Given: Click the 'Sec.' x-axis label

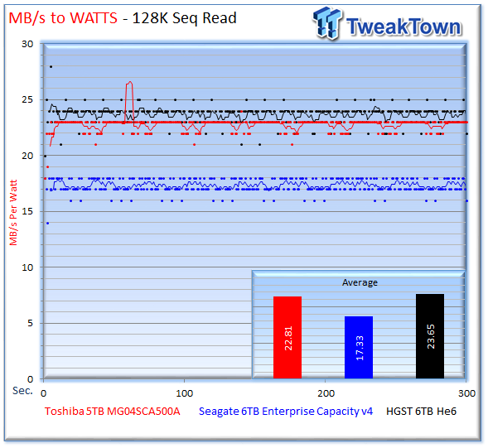Looking at the screenshot, I should 22,391.
